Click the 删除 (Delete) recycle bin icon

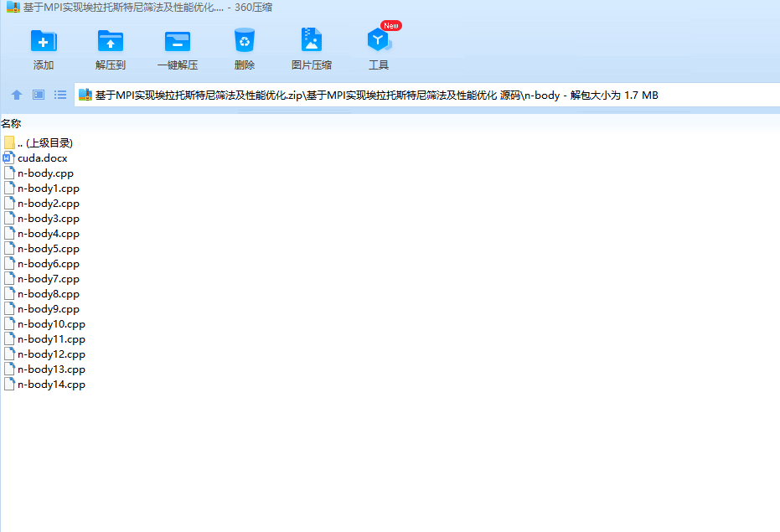[245, 40]
